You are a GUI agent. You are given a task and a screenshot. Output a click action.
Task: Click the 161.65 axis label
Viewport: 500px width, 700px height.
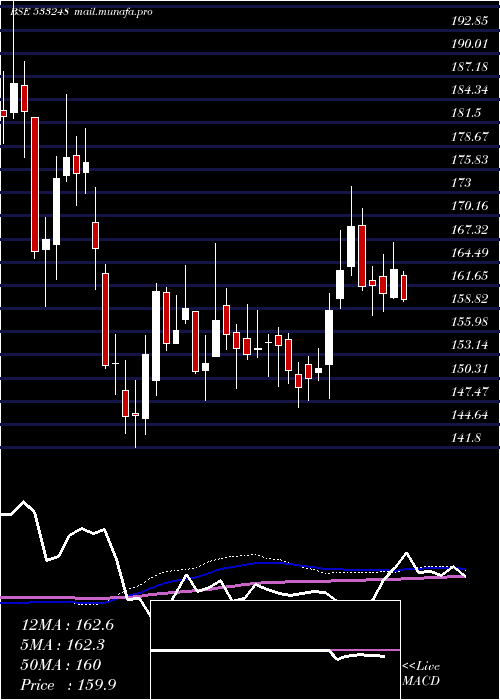click(x=469, y=275)
